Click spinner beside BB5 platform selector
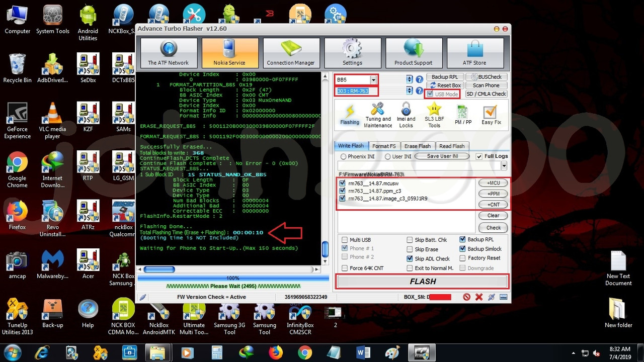644x362 pixels. click(409, 79)
